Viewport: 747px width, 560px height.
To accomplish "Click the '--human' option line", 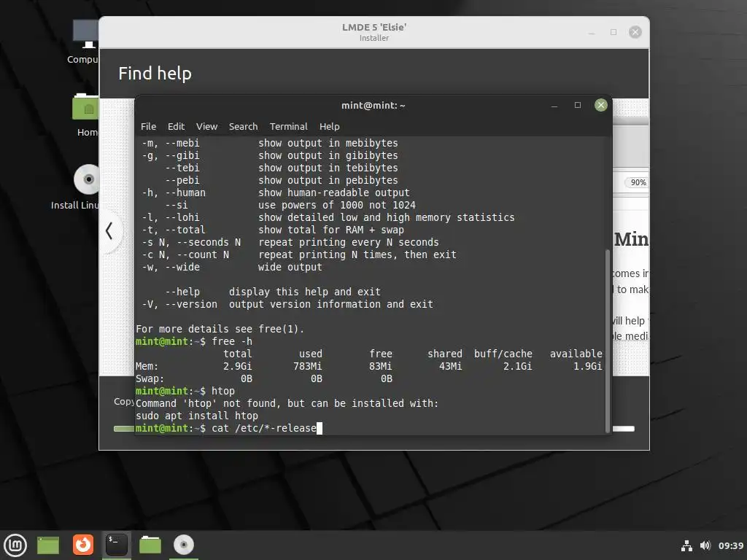I will 275,192.
